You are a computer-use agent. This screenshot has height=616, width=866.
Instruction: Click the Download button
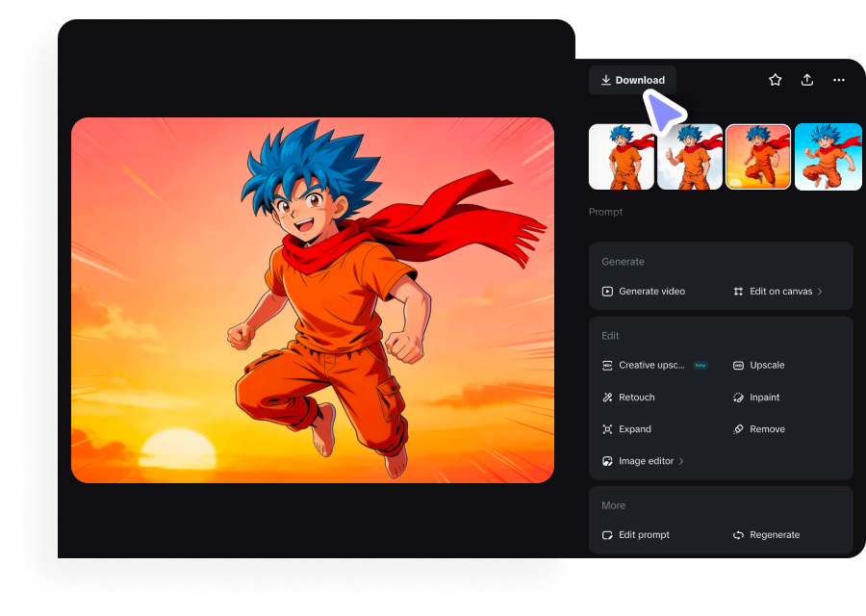click(632, 80)
